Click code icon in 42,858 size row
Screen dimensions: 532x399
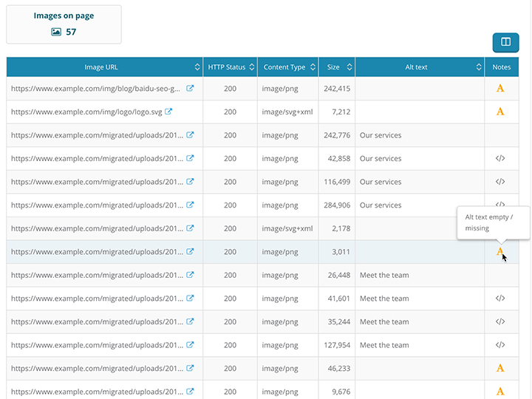tap(500, 158)
